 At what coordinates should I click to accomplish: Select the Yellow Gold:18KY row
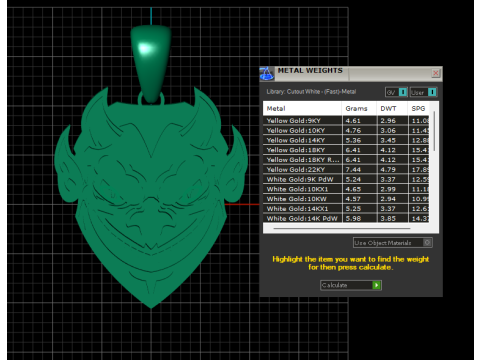[346, 150]
